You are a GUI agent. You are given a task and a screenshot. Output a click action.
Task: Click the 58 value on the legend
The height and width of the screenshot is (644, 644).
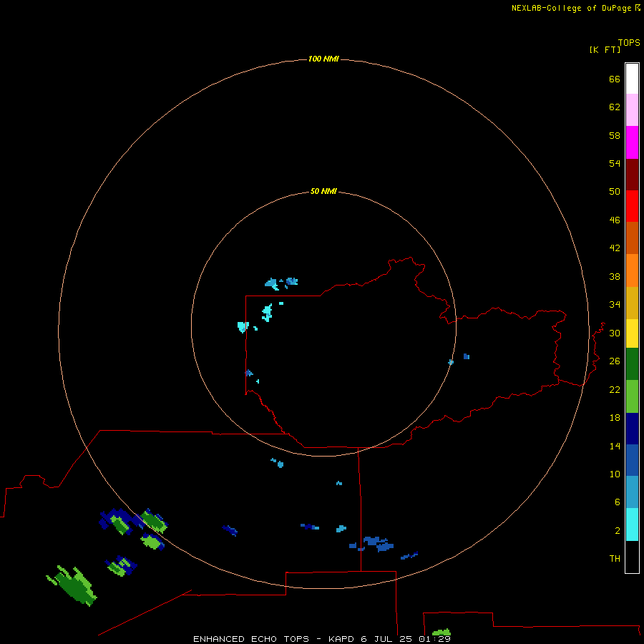click(615, 135)
